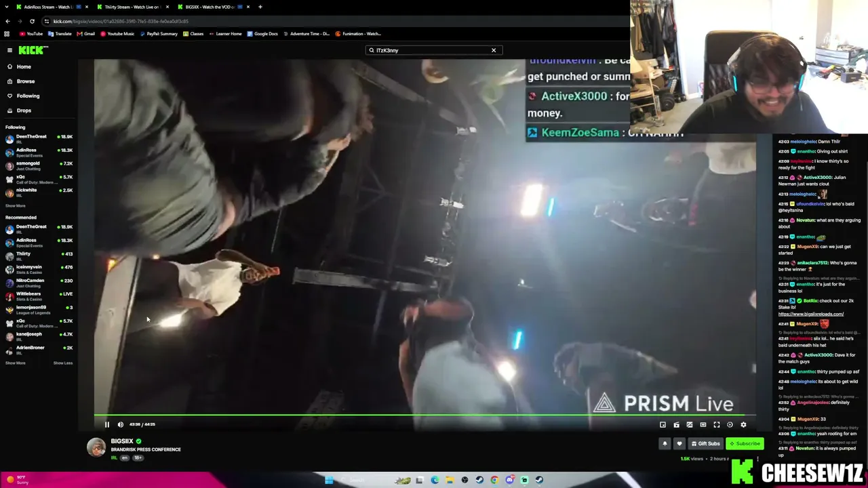Open Windows Start menu
Viewport: 868px width, 488px height.
click(329, 480)
